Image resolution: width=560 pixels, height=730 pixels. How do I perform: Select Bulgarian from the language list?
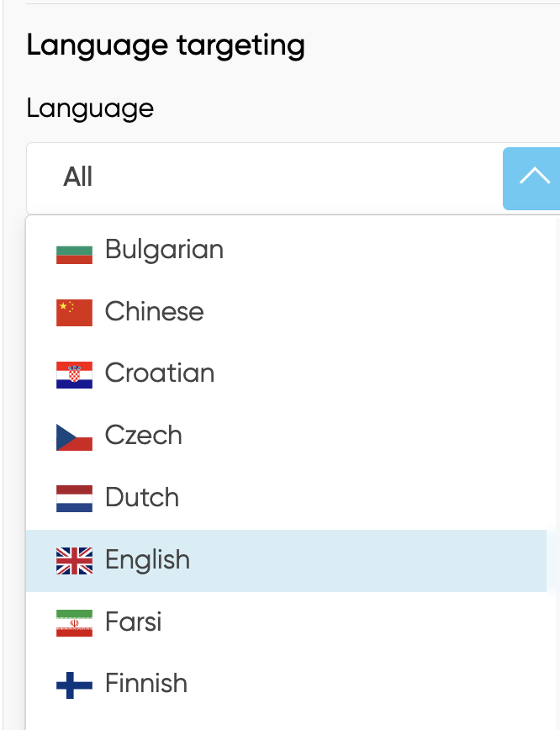click(x=164, y=250)
